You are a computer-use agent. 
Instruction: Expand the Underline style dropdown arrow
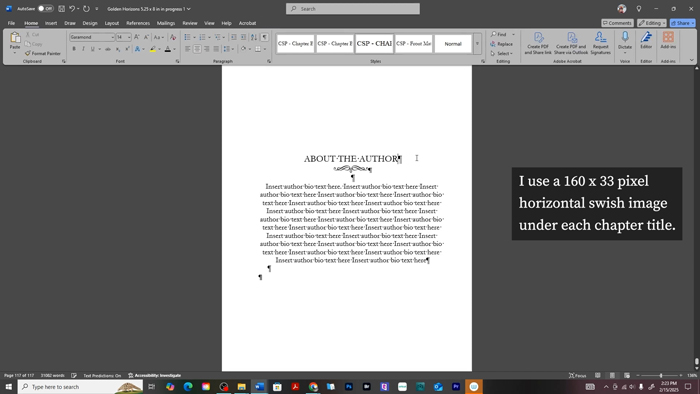99,49
